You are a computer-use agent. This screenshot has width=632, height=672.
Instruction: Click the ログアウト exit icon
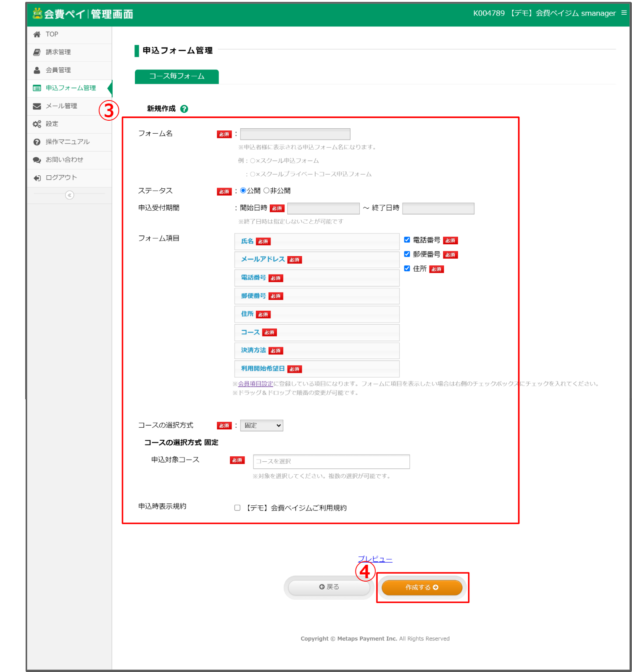pos(37,178)
